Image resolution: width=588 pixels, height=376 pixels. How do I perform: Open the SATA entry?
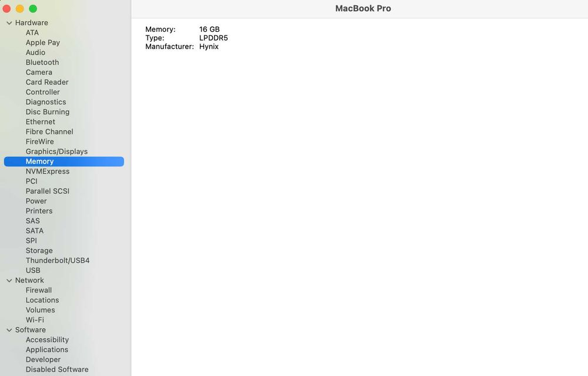(x=35, y=231)
